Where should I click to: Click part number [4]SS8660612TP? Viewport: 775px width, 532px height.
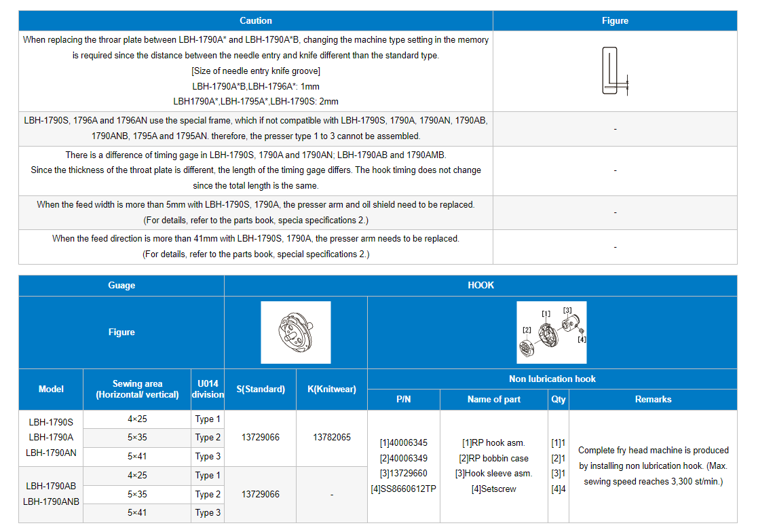tap(403, 489)
